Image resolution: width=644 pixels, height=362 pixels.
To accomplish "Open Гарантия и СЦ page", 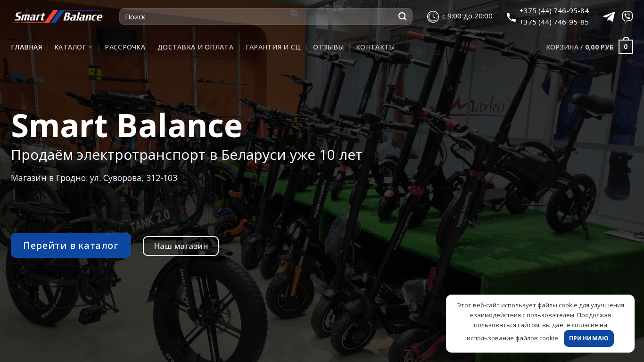I will point(273,47).
